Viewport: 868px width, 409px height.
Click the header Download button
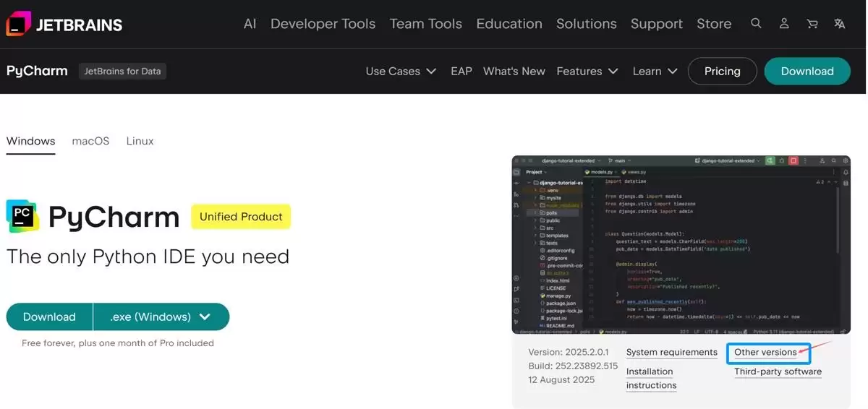807,71
